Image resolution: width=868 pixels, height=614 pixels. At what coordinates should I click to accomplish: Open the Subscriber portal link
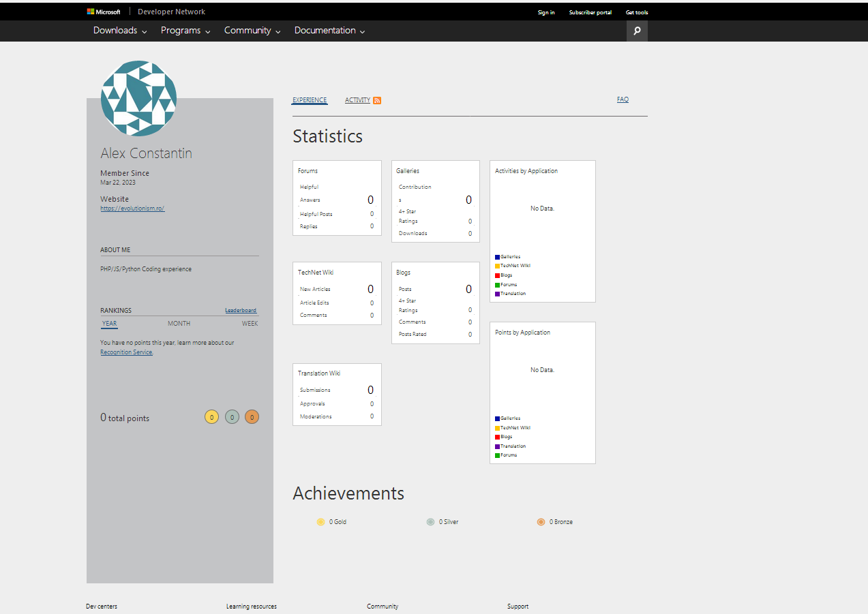590,12
